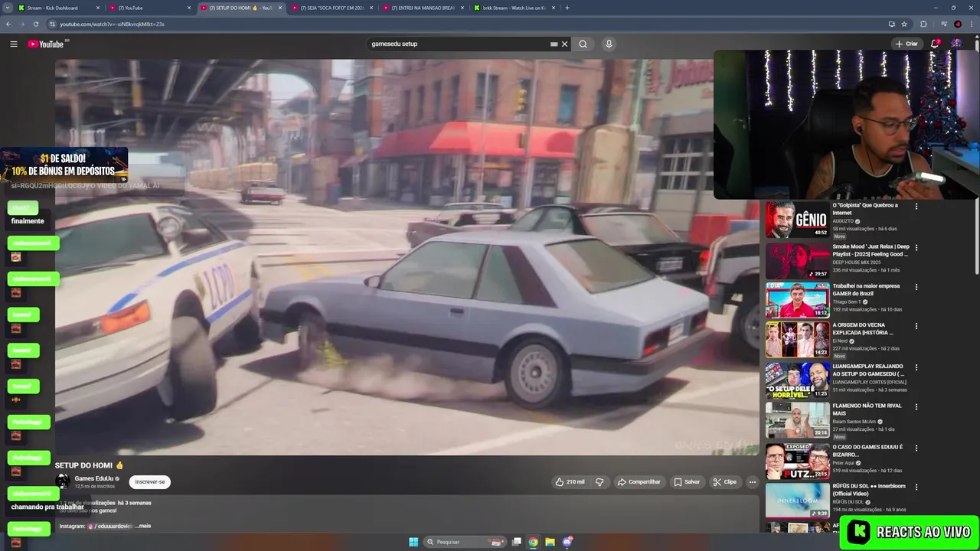Image resolution: width=980 pixels, height=551 pixels.
Task: Open the YouTube hamburger guide menu
Action: point(13,44)
